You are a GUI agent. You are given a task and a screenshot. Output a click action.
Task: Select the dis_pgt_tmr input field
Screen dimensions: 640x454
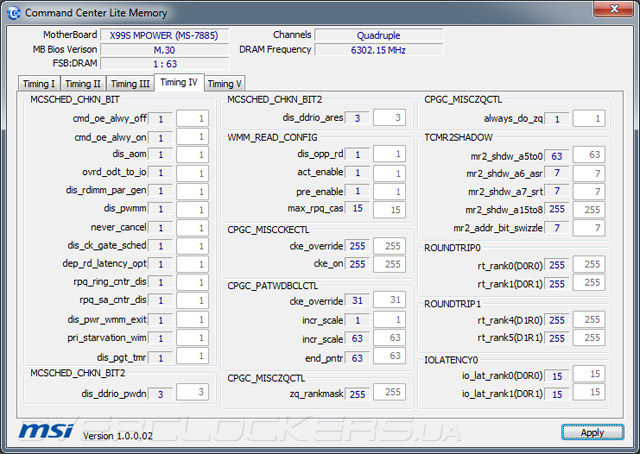193,356
